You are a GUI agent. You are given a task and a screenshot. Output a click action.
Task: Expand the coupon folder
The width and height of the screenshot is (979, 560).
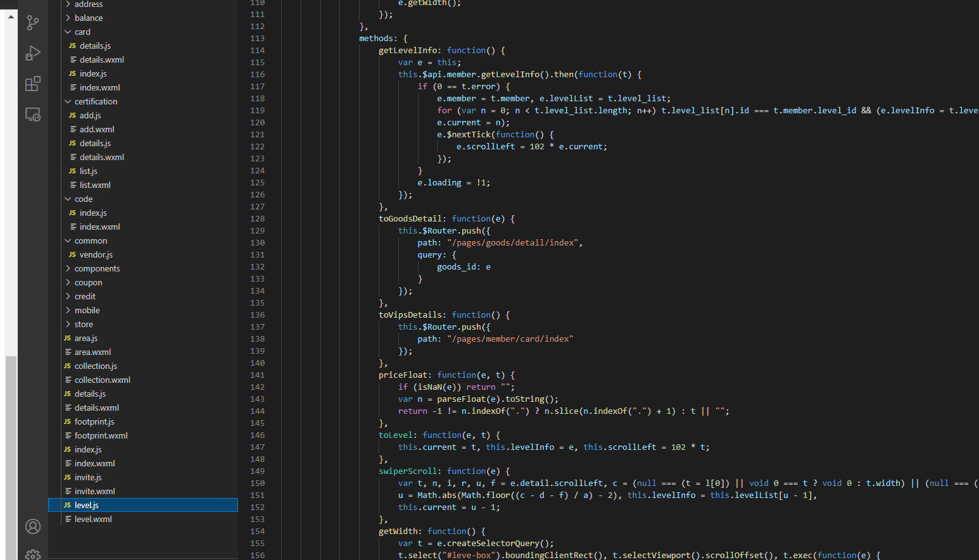tap(143, 282)
